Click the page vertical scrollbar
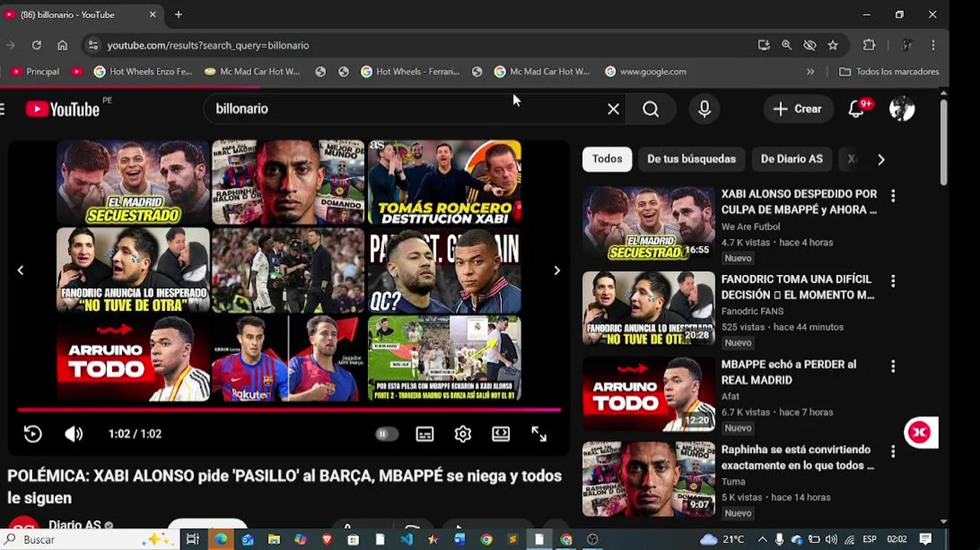This screenshot has width=980, height=550. point(943,141)
